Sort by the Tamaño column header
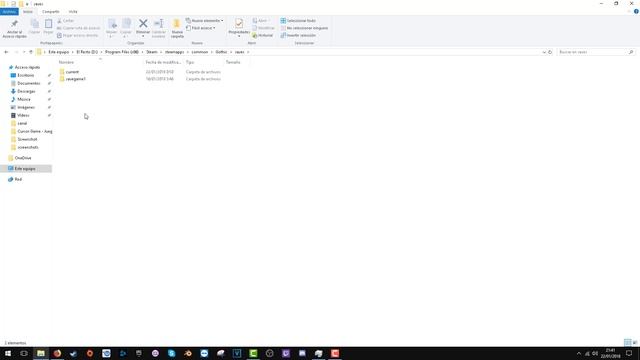This screenshot has height=360, width=640. (x=233, y=62)
